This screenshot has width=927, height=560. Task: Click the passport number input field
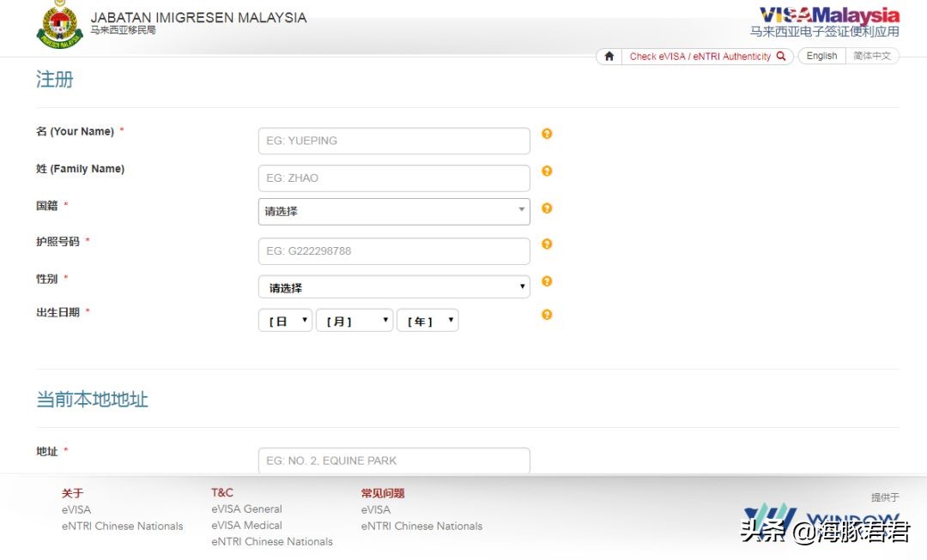pos(393,250)
